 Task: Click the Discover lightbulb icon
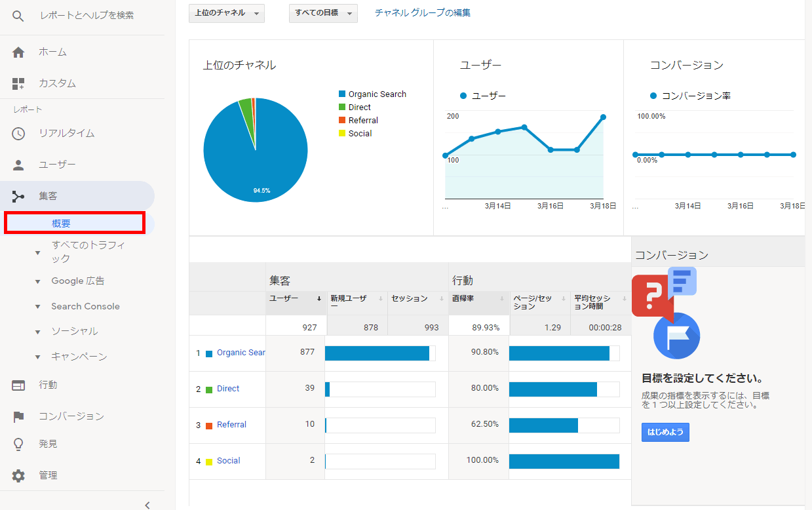coord(18,444)
